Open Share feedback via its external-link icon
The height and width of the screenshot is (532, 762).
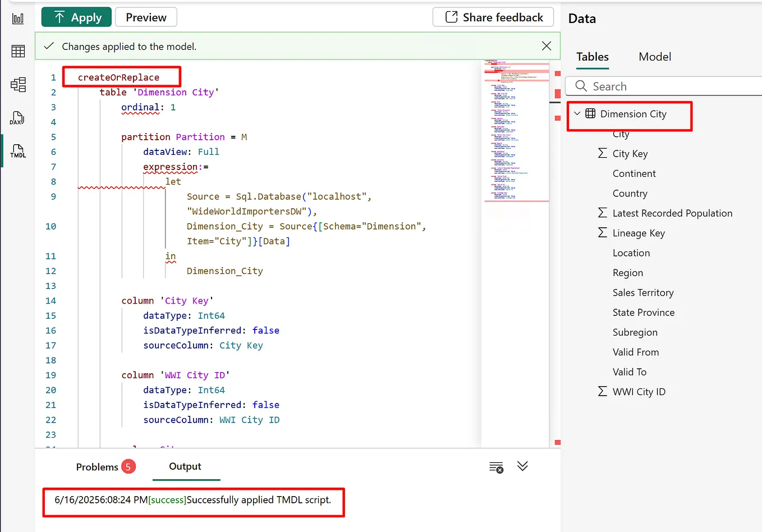[x=449, y=17]
